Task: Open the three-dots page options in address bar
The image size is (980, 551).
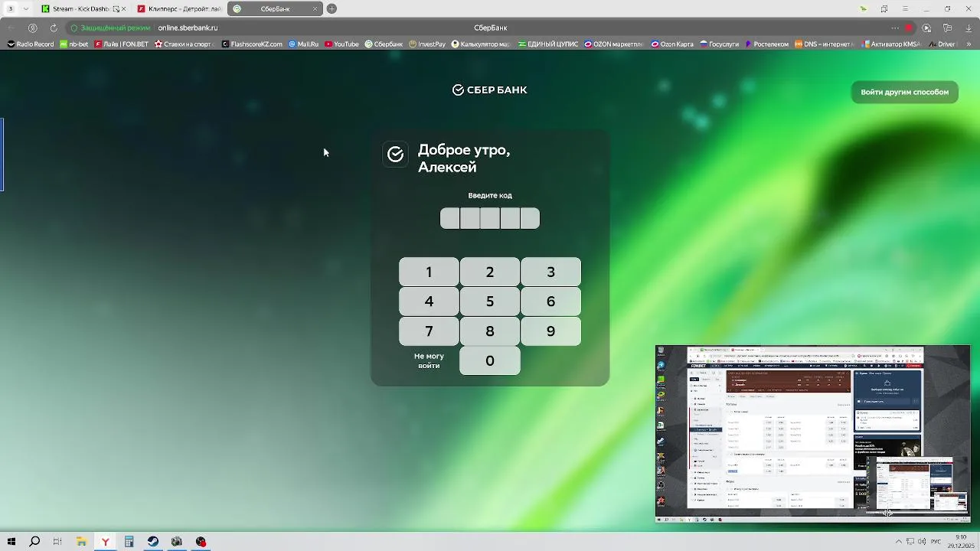Action: click(x=895, y=28)
